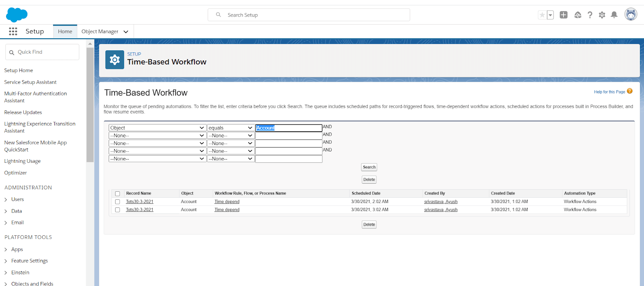Viewport: 644px width, 286px height.
Task: Toggle the select-all checkbox in table header
Action: click(118, 194)
